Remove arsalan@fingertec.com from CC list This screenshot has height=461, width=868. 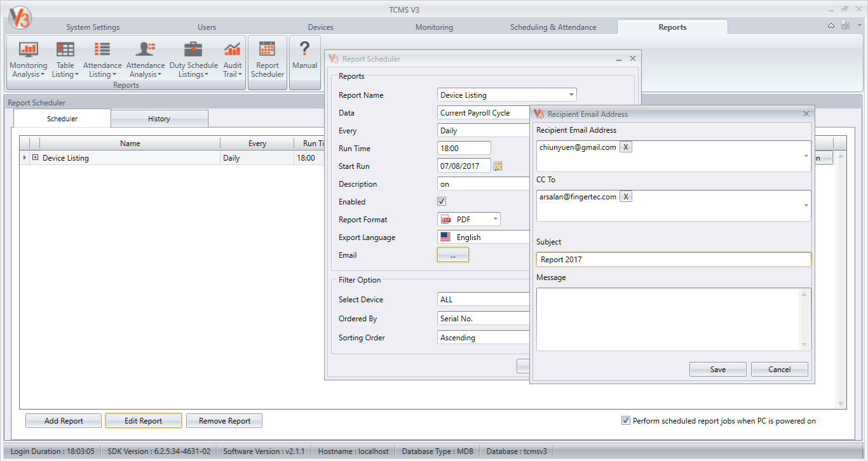coord(626,197)
